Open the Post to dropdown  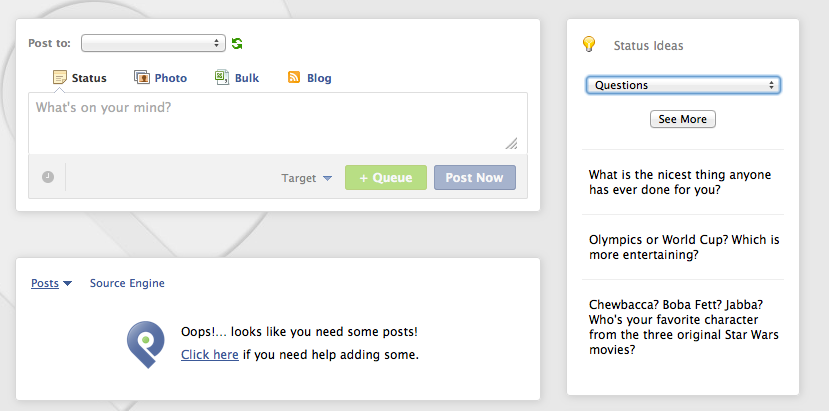pos(153,43)
